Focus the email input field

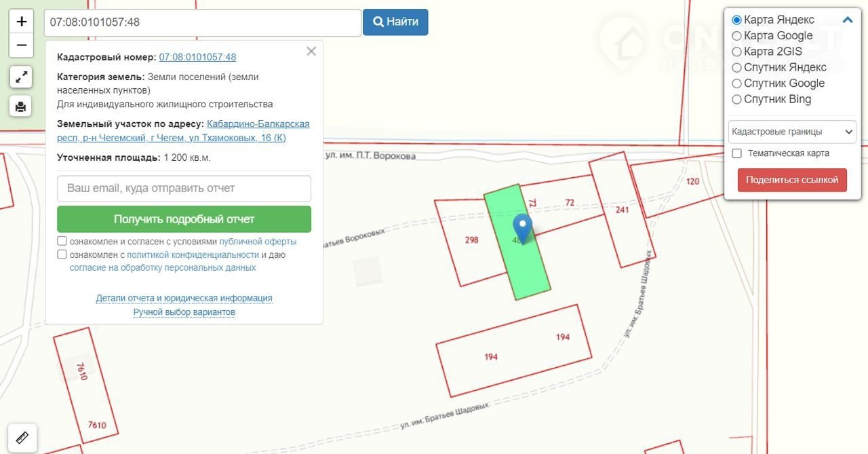pos(184,188)
